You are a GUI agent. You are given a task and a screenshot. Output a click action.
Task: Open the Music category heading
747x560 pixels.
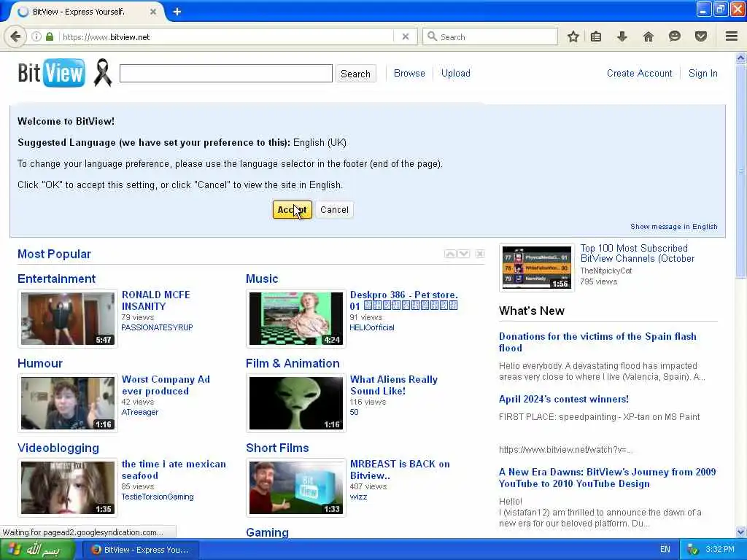262,279
